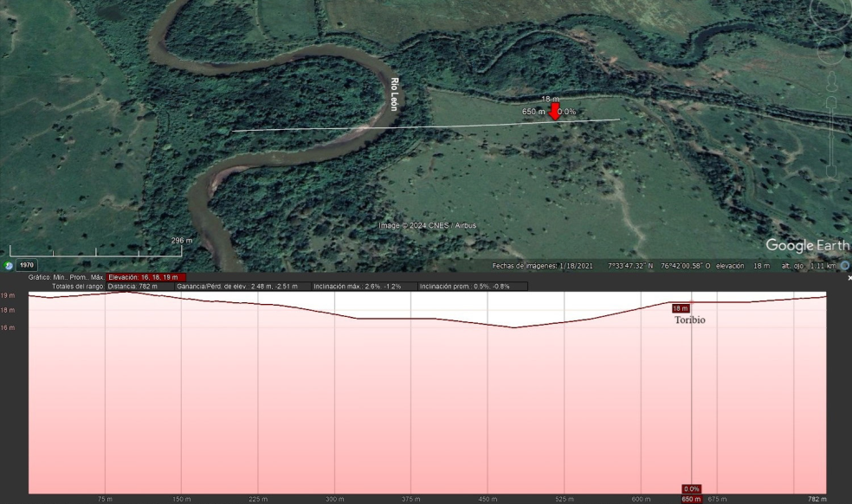Click the zoom-out end of the zoom slider
852x504 pixels.
click(831, 171)
